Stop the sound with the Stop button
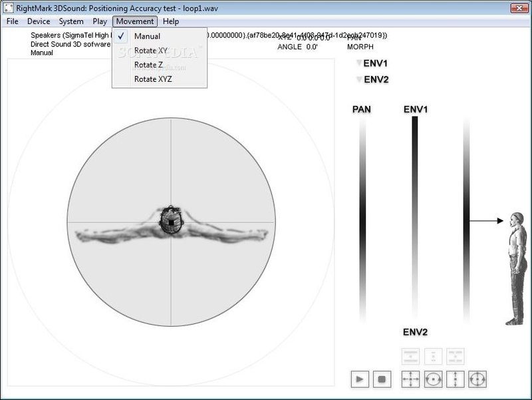532x400 pixels. (382, 379)
